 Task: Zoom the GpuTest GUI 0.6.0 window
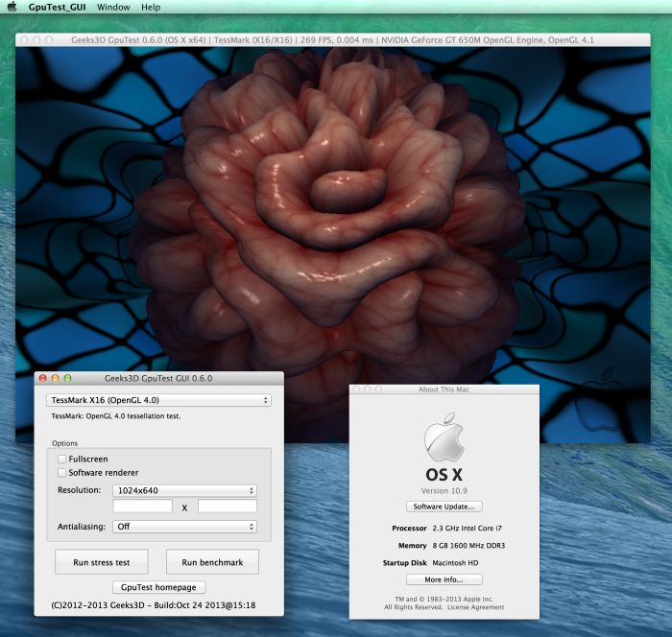tap(67, 378)
